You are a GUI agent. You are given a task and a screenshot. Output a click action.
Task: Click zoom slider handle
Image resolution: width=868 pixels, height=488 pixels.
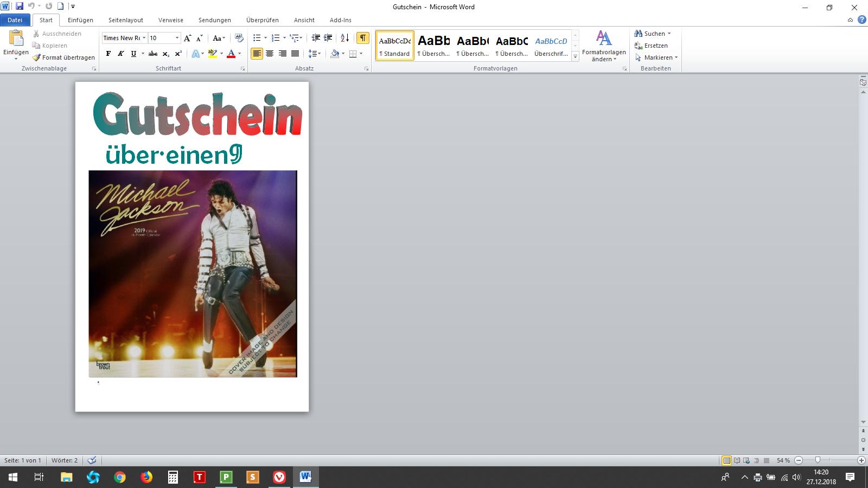tap(818, 460)
